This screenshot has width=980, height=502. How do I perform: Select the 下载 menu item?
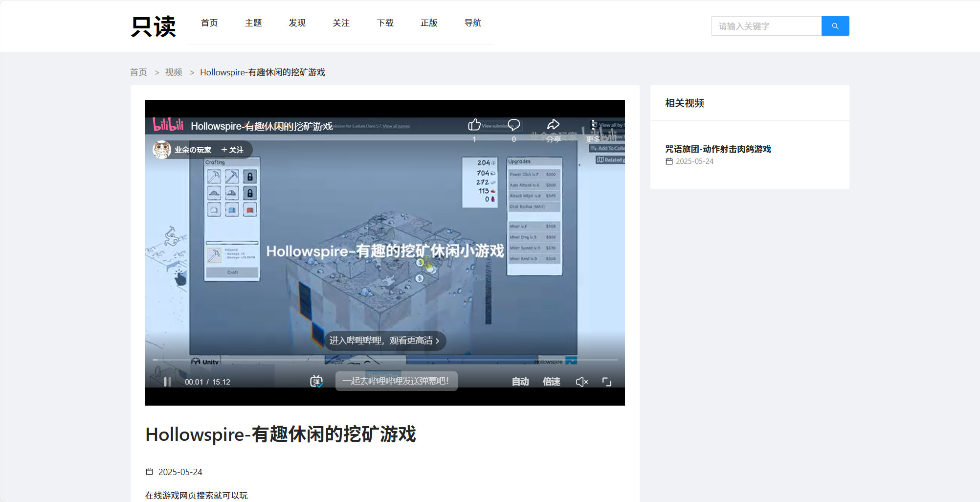[x=385, y=23]
